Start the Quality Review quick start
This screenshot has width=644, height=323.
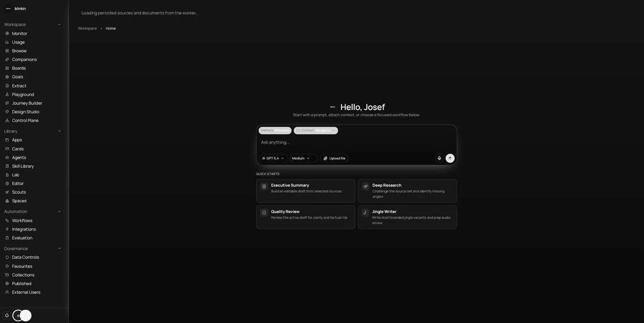coord(306,217)
